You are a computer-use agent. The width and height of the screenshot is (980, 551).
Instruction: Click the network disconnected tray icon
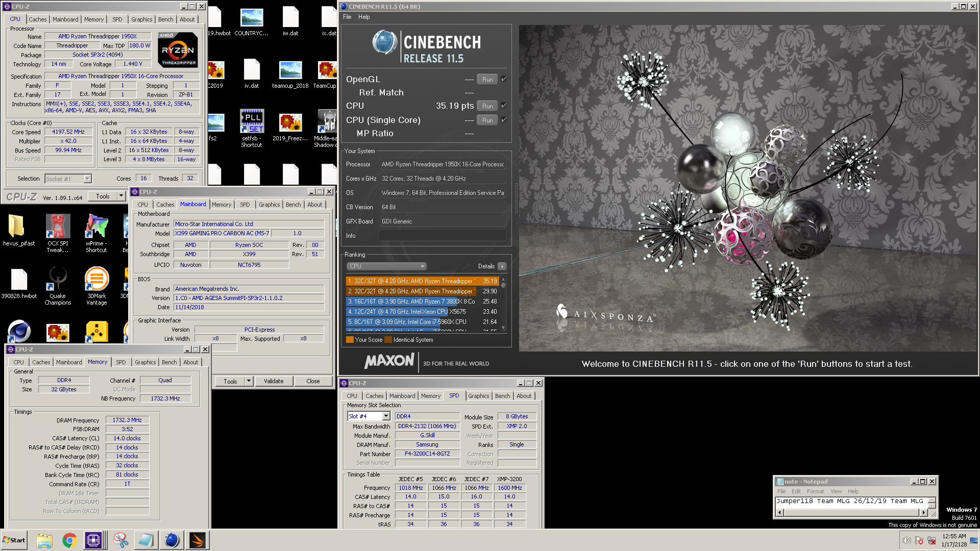[x=932, y=540]
